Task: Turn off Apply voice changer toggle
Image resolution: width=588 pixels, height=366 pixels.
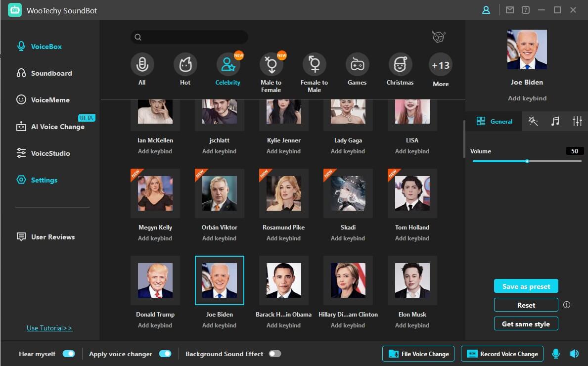Action: pyautogui.click(x=165, y=354)
